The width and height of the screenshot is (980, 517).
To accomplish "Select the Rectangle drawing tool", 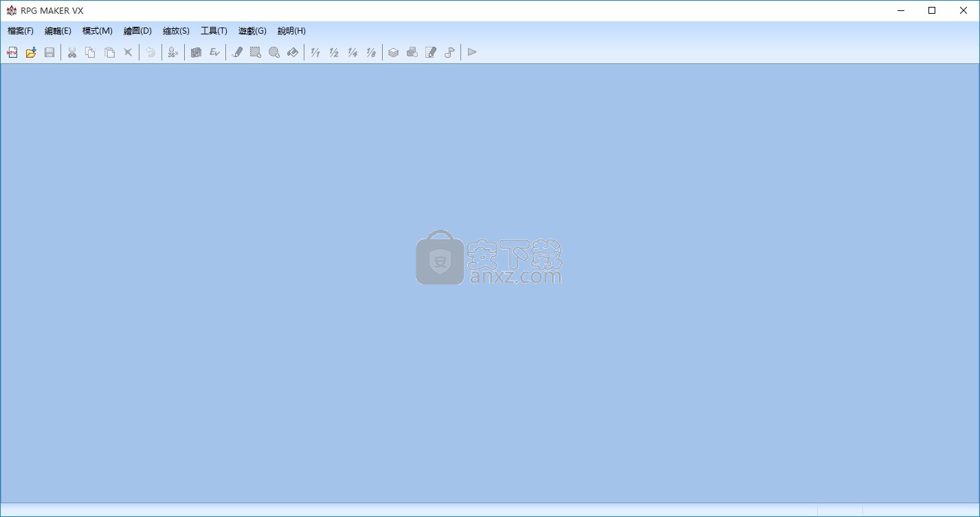I will tap(256, 52).
